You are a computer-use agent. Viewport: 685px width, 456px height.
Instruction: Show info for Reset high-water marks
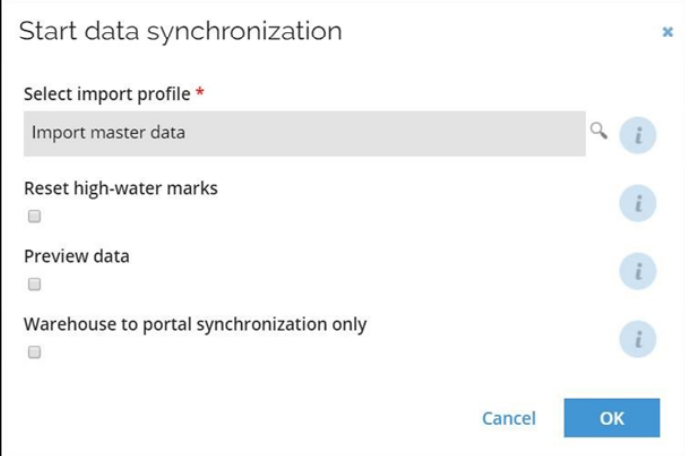[637, 203]
